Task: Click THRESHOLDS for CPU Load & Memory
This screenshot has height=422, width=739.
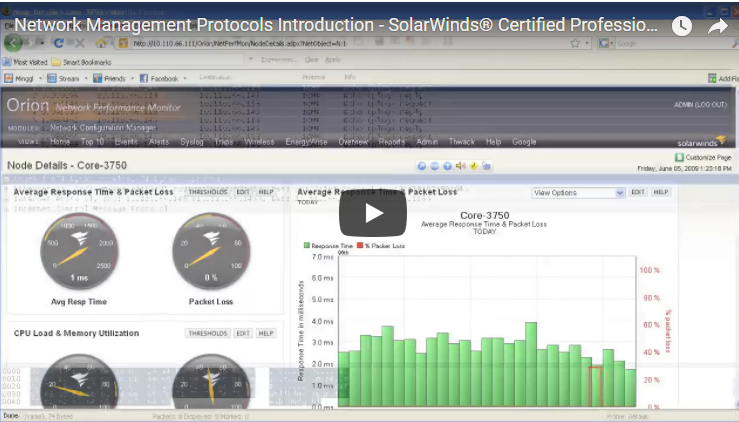Action: 208,333
